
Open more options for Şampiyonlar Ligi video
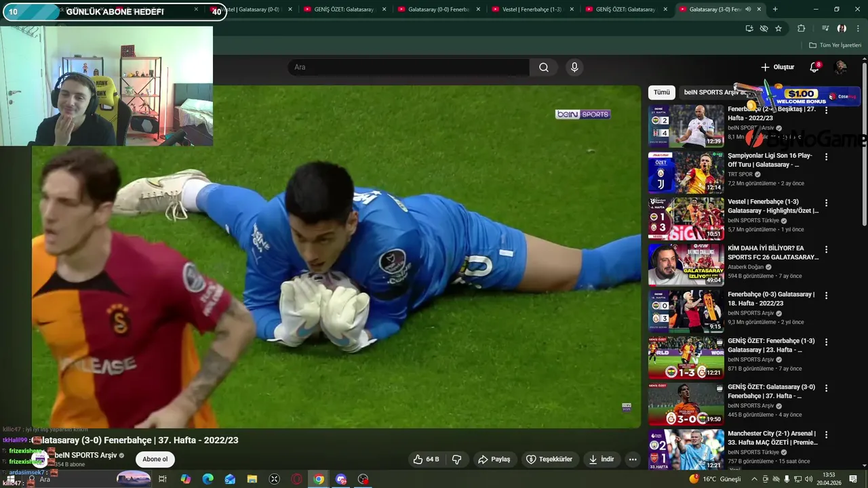(826, 157)
